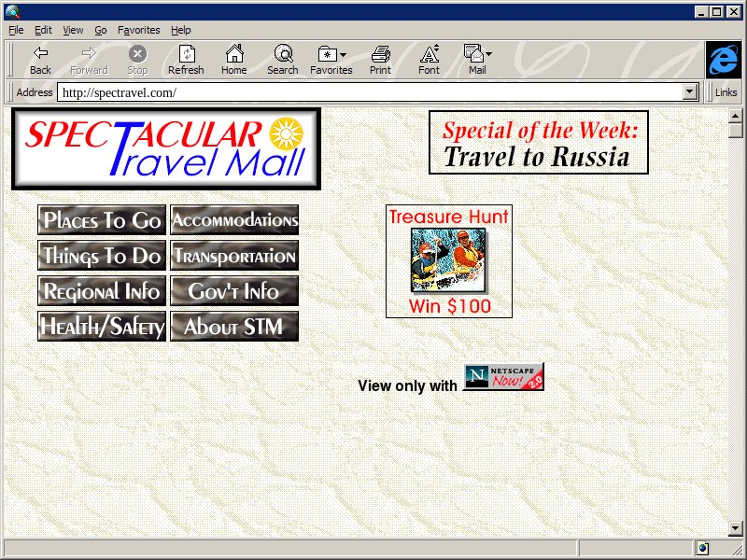
Task: Click the Netscape Now badge
Action: point(503,377)
